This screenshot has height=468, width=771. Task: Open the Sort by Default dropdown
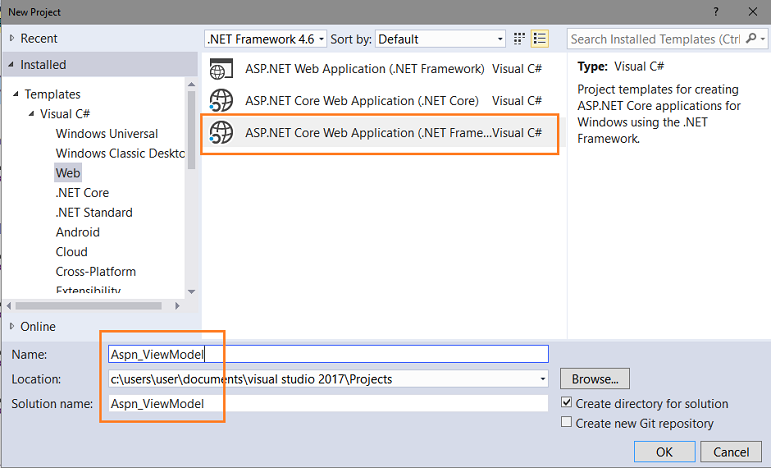441,39
